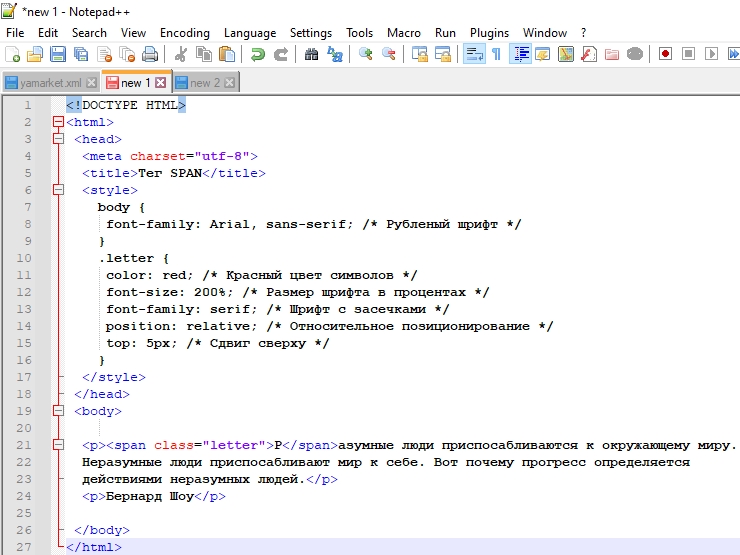Collapse the style block fold on line 6
This screenshot has height=555, width=740.
[59, 190]
